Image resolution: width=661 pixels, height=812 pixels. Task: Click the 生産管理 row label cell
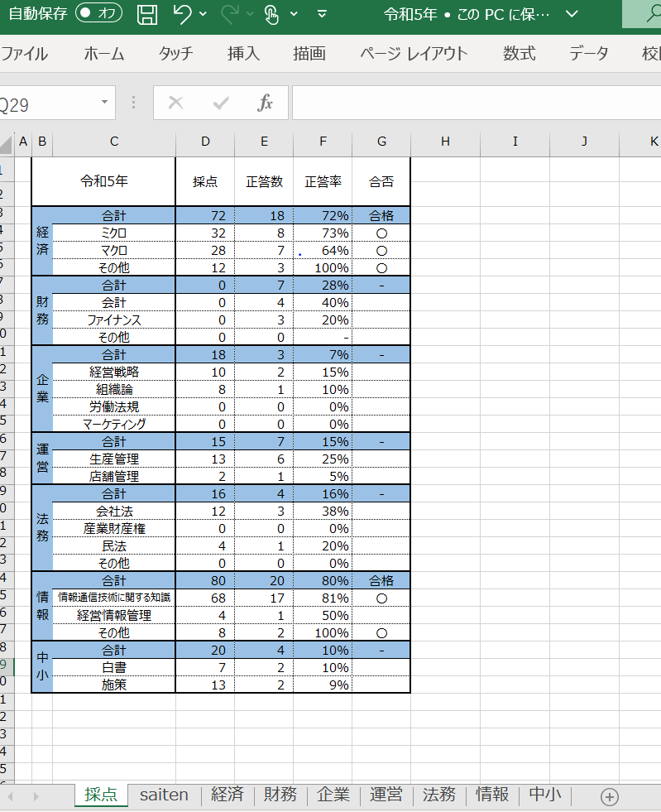pos(114,459)
